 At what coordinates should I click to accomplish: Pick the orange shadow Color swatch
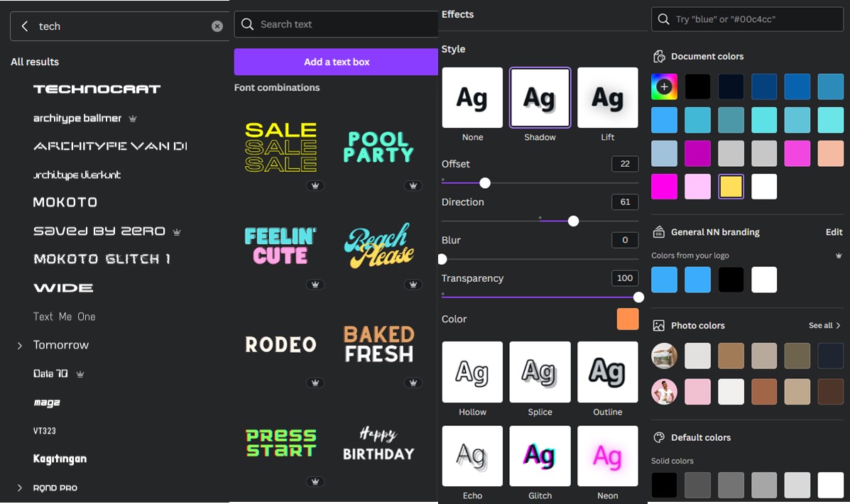[x=628, y=319]
